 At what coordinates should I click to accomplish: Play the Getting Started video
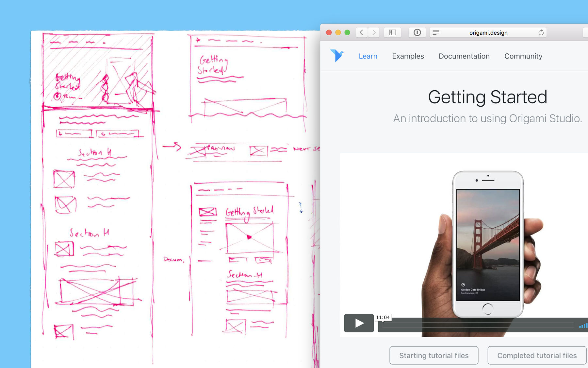pyautogui.click(x=359, y=323)
